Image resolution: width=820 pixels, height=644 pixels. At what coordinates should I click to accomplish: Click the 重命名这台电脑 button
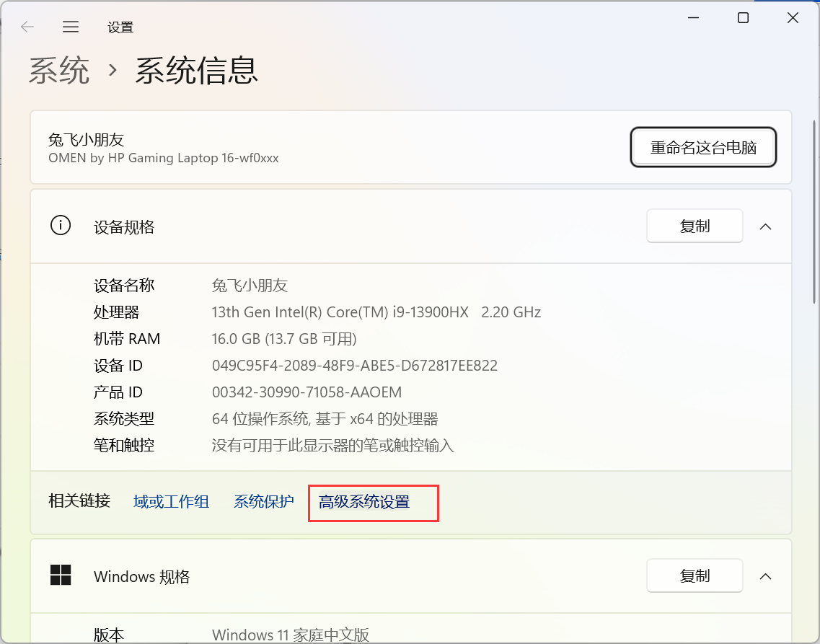coord(703,147)
